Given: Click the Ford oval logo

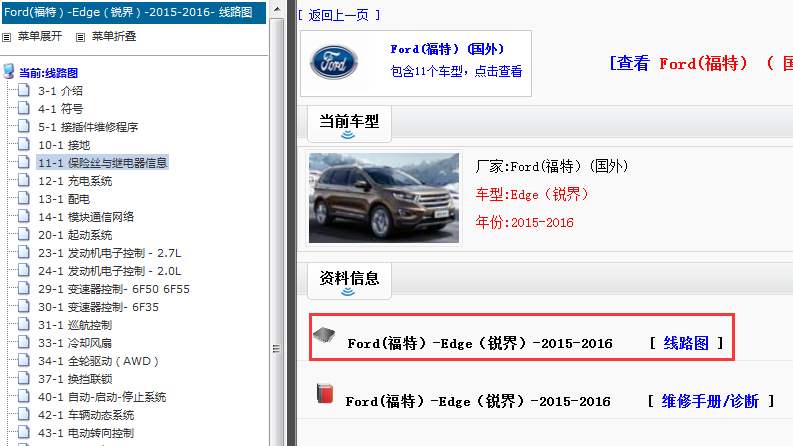Looking at the screenshot, I should click(x=334, y=62).
